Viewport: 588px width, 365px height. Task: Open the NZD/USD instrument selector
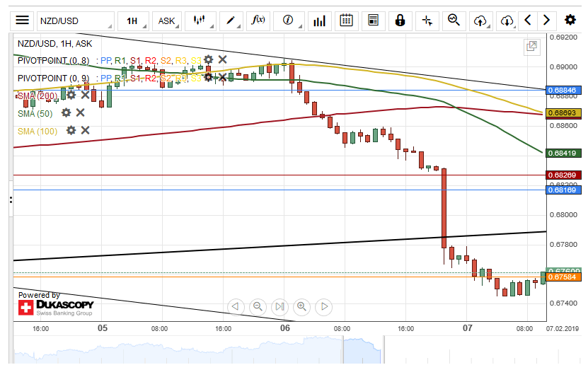tap(76, 21)
